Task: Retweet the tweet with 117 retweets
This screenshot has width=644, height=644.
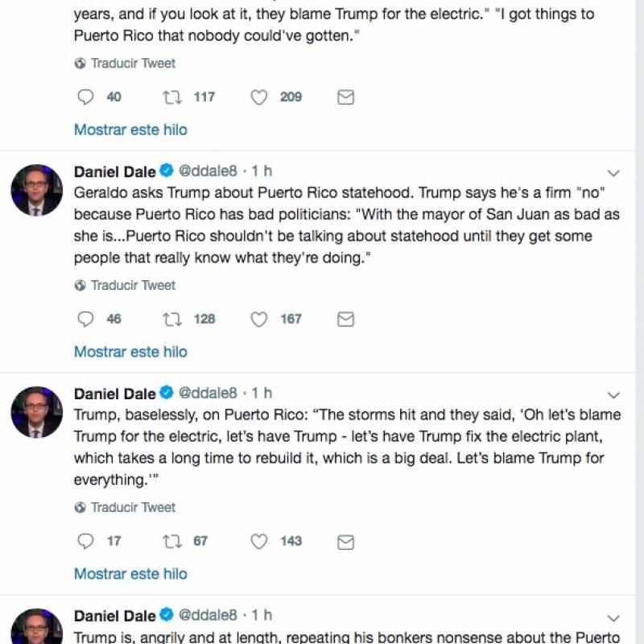Action: point(172,97)
